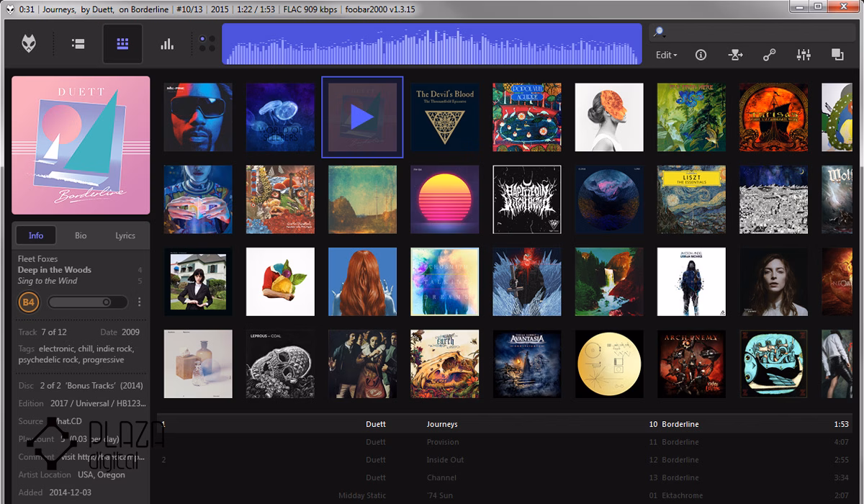The width and height of the screenshot is (864, 504).
Task: Click the overlapping windows layout icon
Action: click(837, 55)
